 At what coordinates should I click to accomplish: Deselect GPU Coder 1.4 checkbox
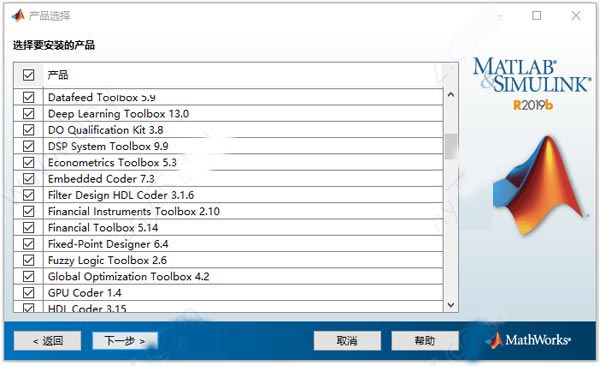(28, 293)
